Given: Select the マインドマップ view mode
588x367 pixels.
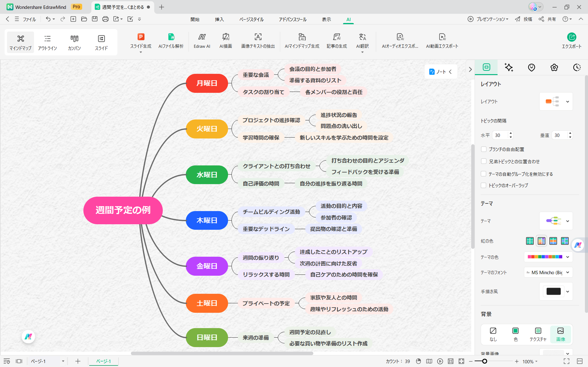Looking at the screenshot, I should click(21, 42).
